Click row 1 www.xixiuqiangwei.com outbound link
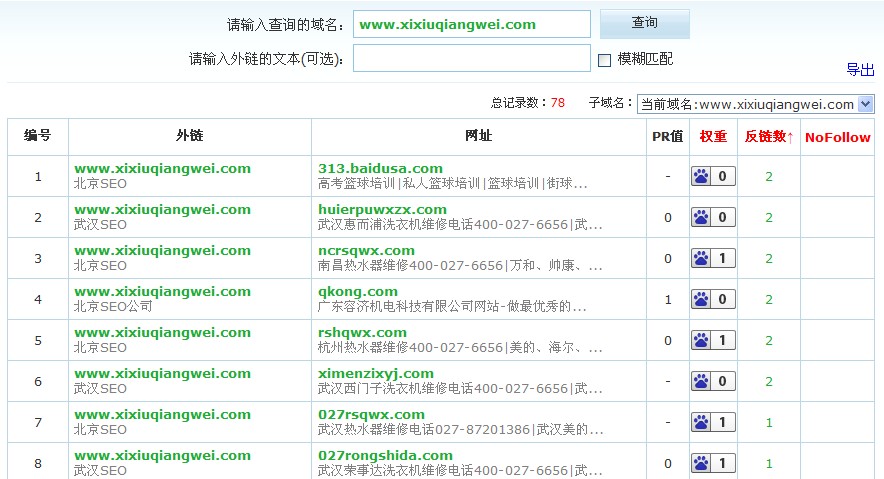Screen dimensions: 884x479 point(162,168)
